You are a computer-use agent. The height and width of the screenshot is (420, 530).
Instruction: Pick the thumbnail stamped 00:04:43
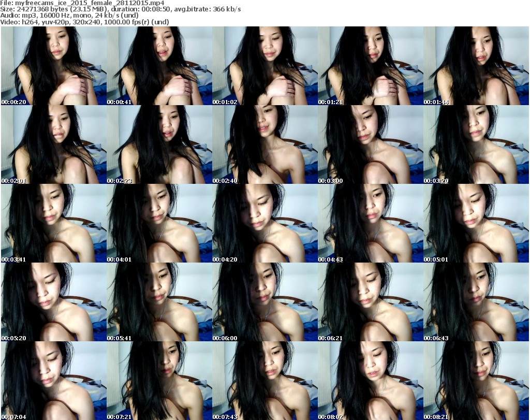371,223
